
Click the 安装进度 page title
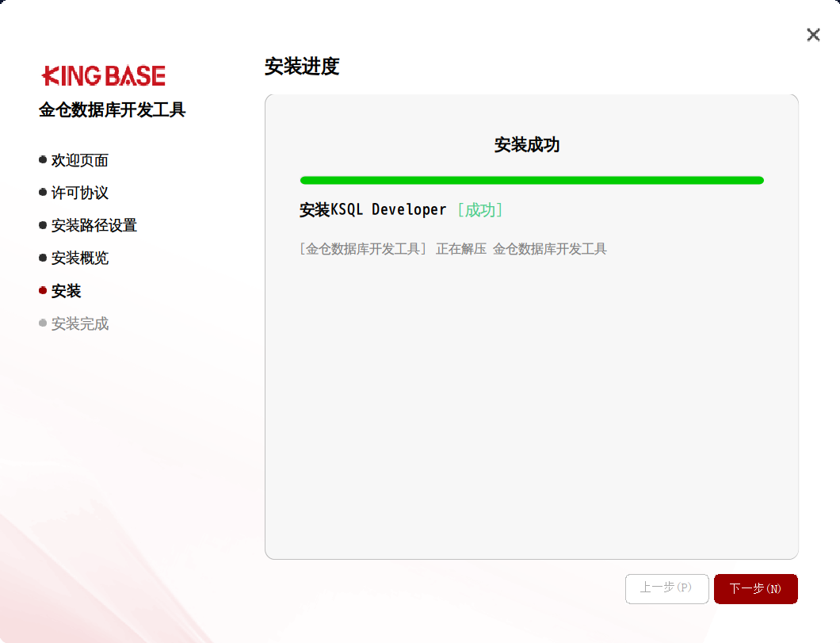tap(302, 67)
